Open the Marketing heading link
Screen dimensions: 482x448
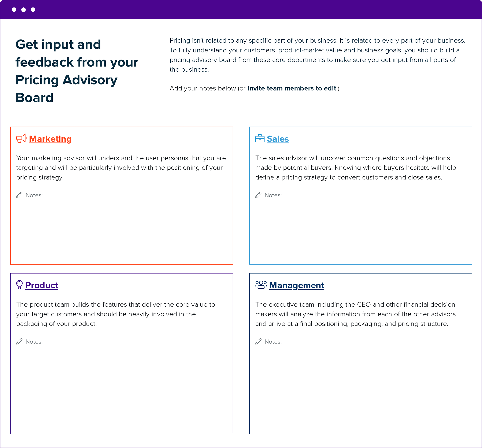(50, 139)
